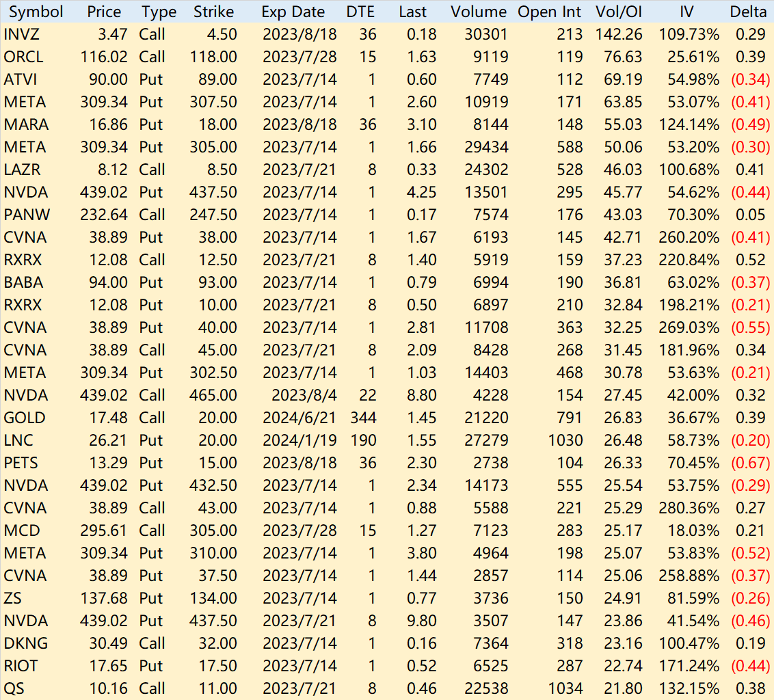Click PANW strike 247.50
The image size is (774, 700).
click(214, 215)
